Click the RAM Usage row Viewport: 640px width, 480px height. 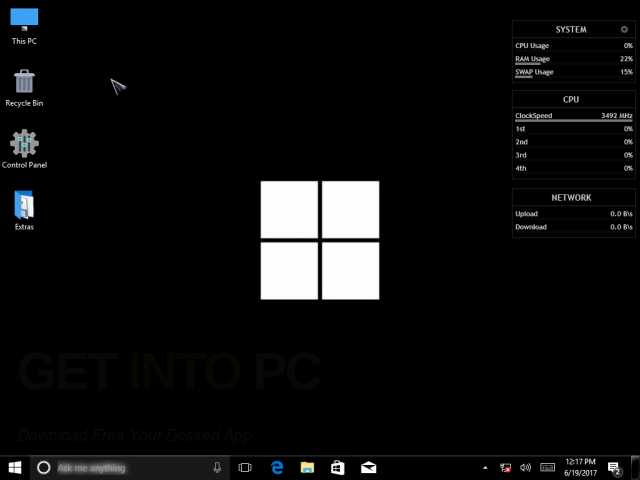573,59
